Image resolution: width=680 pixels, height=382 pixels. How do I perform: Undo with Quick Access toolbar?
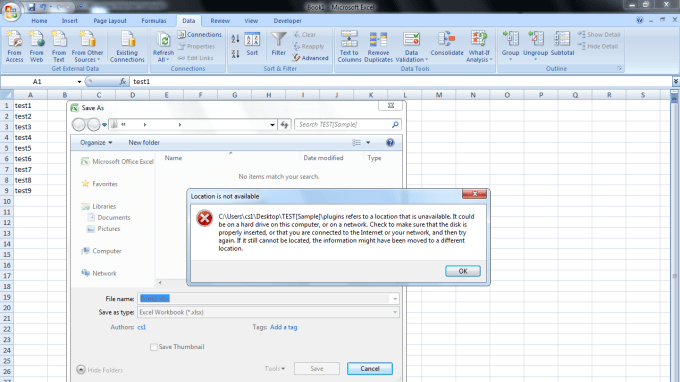tap(43, 7)
